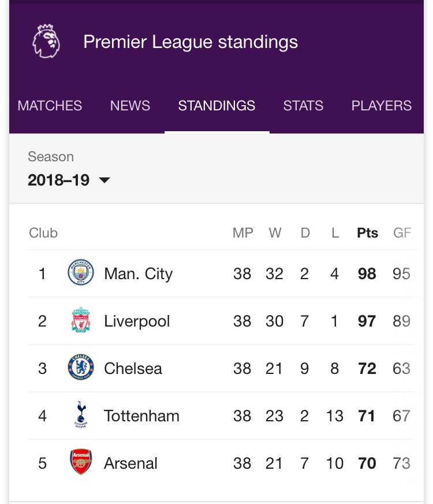Image resolution: width=433 pixels, height=504 pixels.
Task: Click the Chelsea club crest
Action: pos(81,368)
